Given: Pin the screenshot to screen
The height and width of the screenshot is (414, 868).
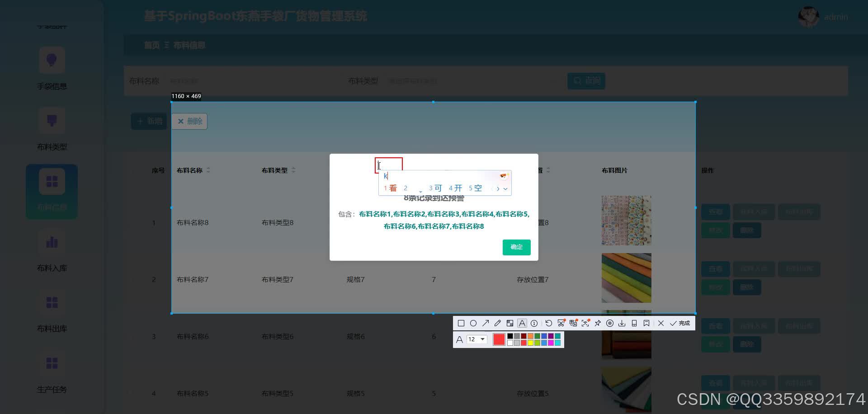Looking at the screenshot, I should [x=597, y=323].
